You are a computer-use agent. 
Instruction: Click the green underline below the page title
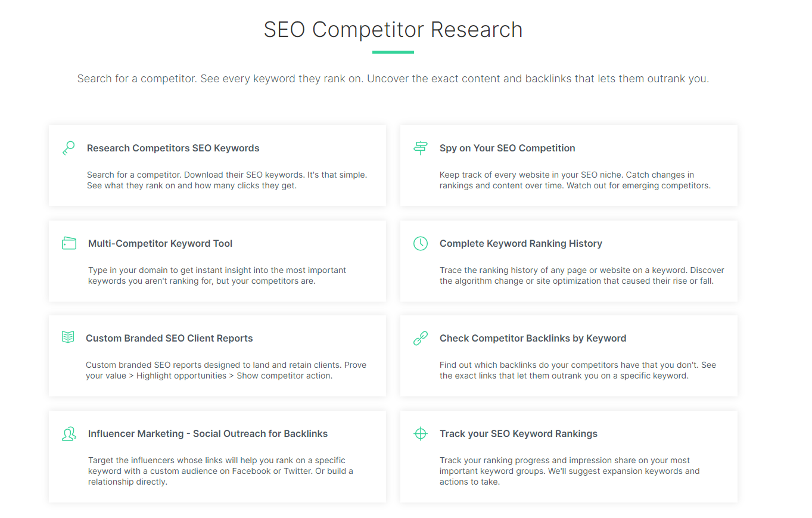pyautogui.click(x=393, y=52)
